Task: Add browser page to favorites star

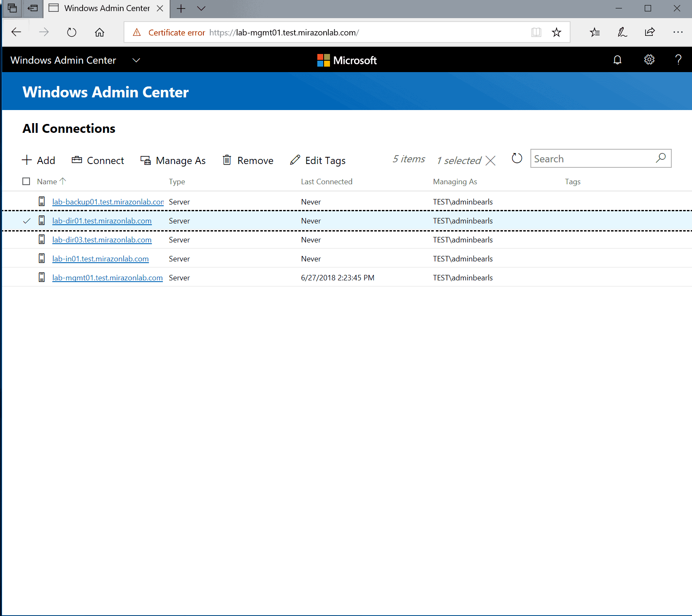Action: [x=557, y=32]
